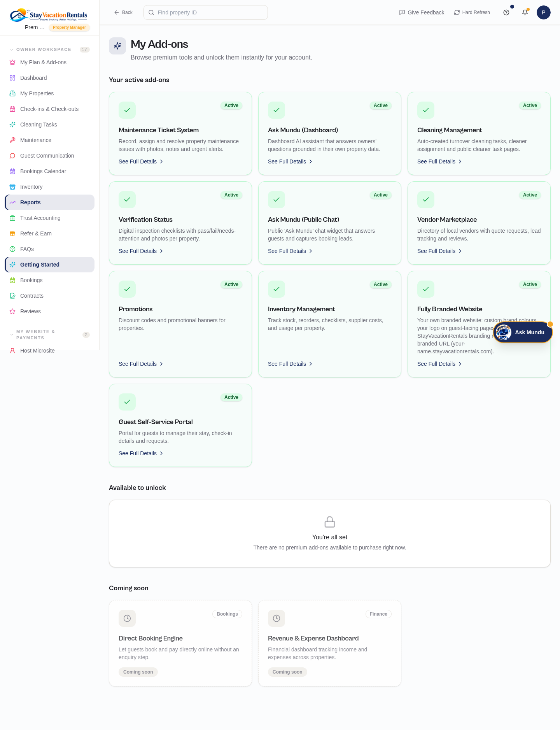Click the Hard Refresh button

[472, 12]
